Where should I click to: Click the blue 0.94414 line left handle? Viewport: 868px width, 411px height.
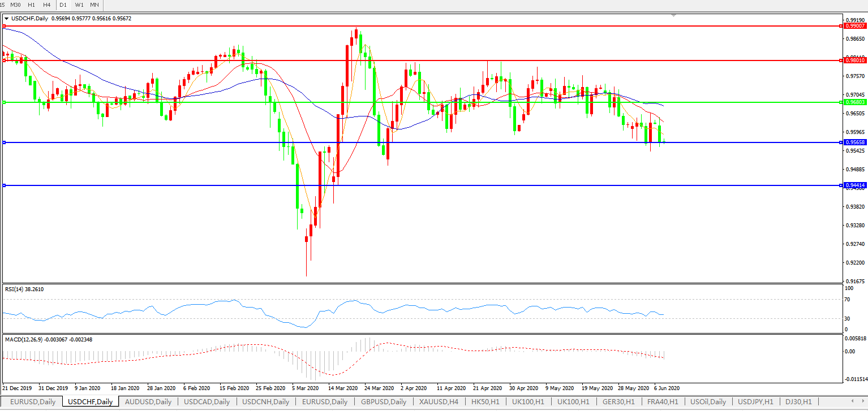pos(4,185)
